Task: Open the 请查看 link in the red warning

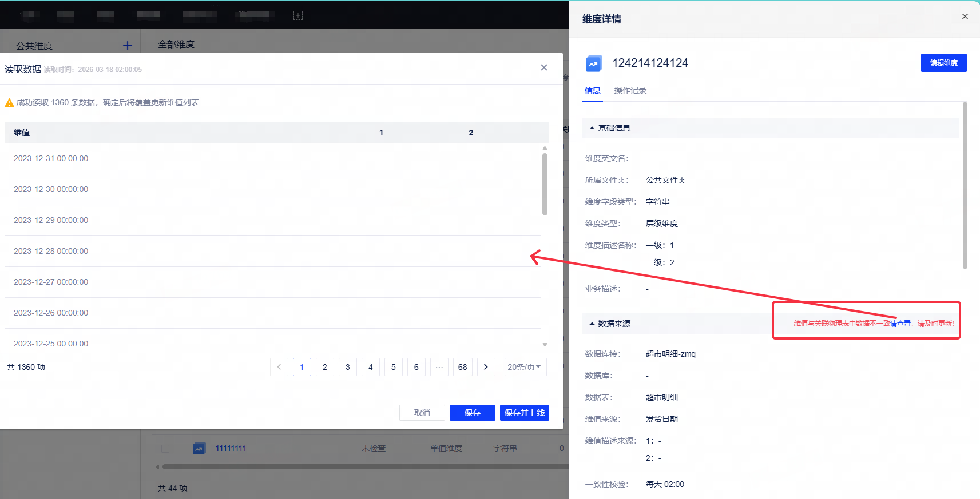Action: pos(900,324)
